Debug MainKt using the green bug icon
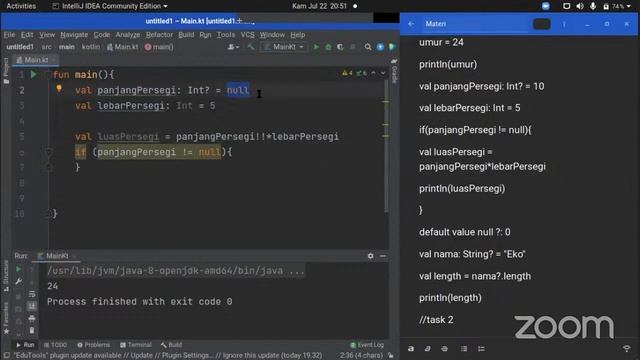The width and height of the screenshot is (640, 360). [328, 47]
